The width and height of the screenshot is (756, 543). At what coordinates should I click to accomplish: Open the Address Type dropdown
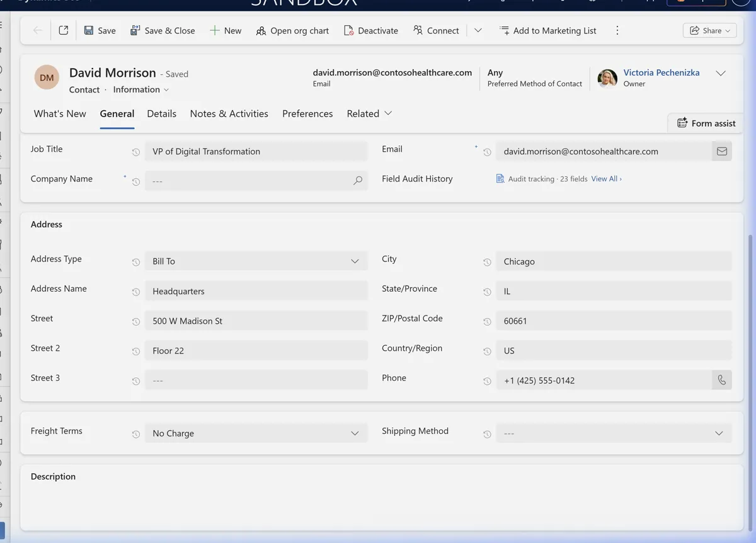(354, 261)
